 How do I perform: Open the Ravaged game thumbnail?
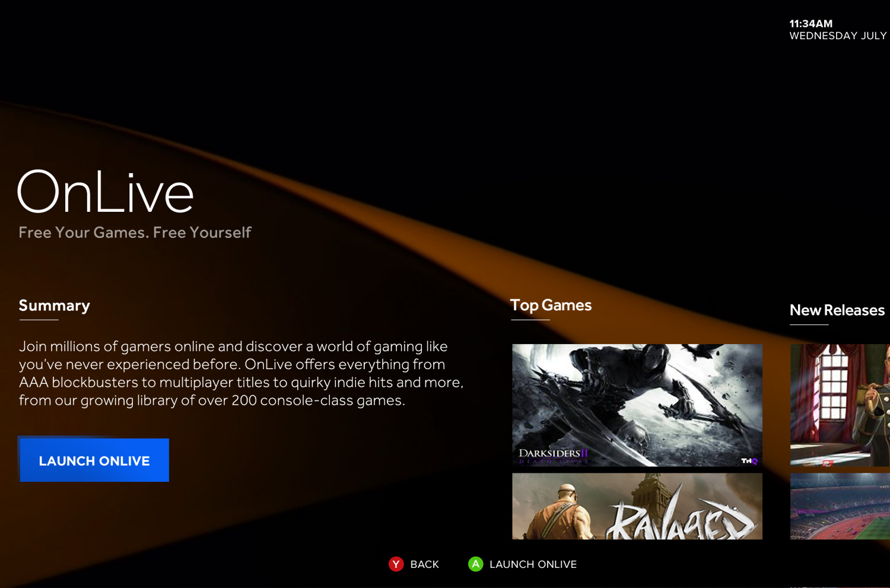pos(637,506)
